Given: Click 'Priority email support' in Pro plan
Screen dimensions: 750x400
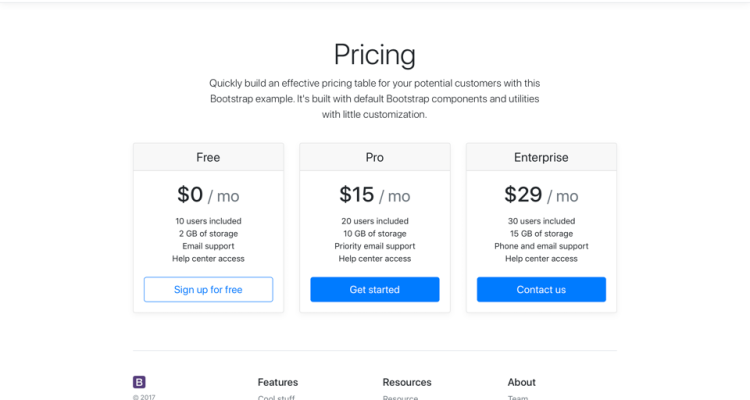Looking at the screenshot, I should [x=375, y=246].
